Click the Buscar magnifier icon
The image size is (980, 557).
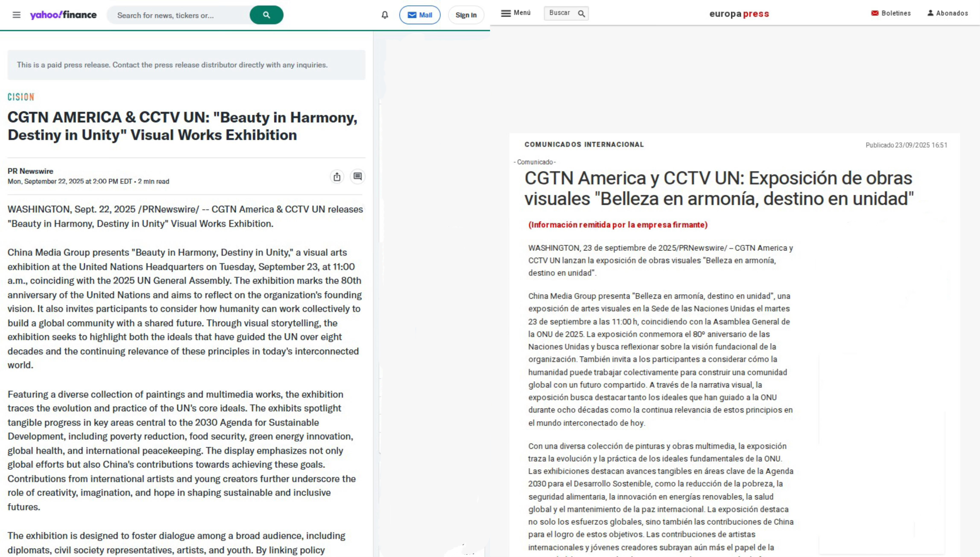coord(582,13)
